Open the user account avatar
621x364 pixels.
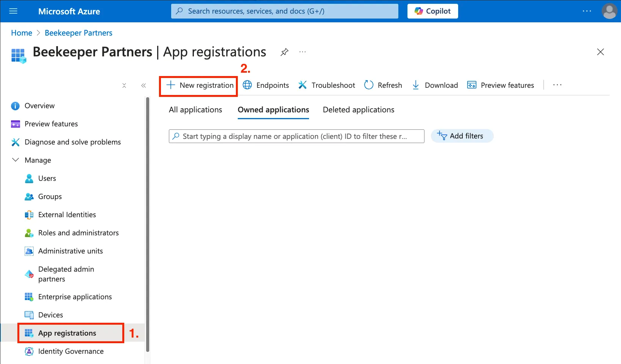click(x=609, y=11)
